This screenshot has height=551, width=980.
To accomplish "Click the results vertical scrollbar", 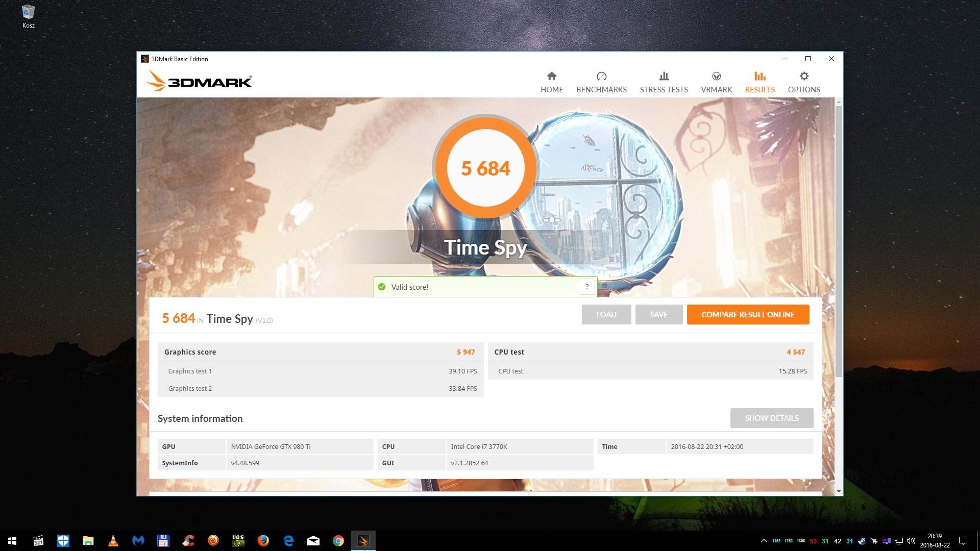I will pyautogui.click(x=839, y=241).
